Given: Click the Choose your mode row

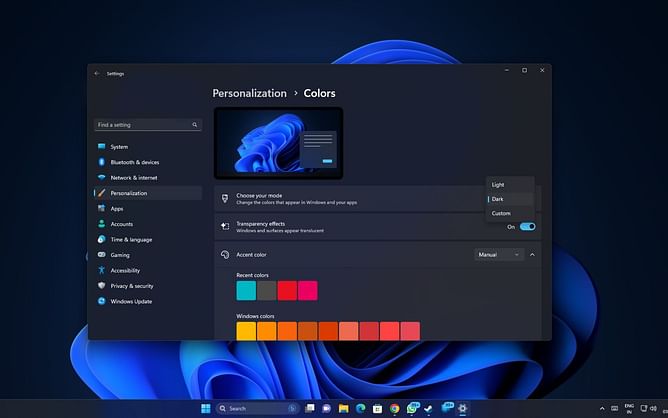Looking at the screenshot, I should pos(377,199).
